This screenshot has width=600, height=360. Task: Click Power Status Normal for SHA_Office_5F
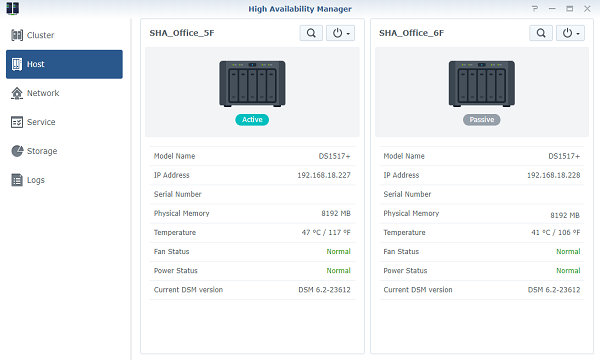[x=339, y=271]
